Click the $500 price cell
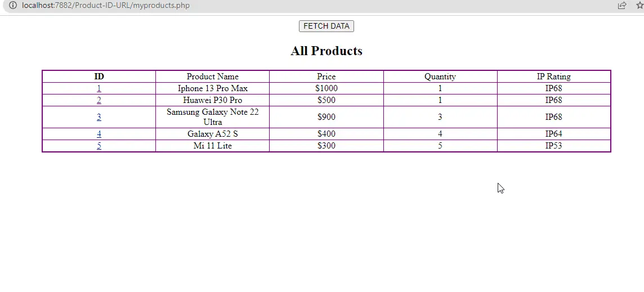Image resolution: width=644 pixels, height=292 pixels. tap(326, 100)
